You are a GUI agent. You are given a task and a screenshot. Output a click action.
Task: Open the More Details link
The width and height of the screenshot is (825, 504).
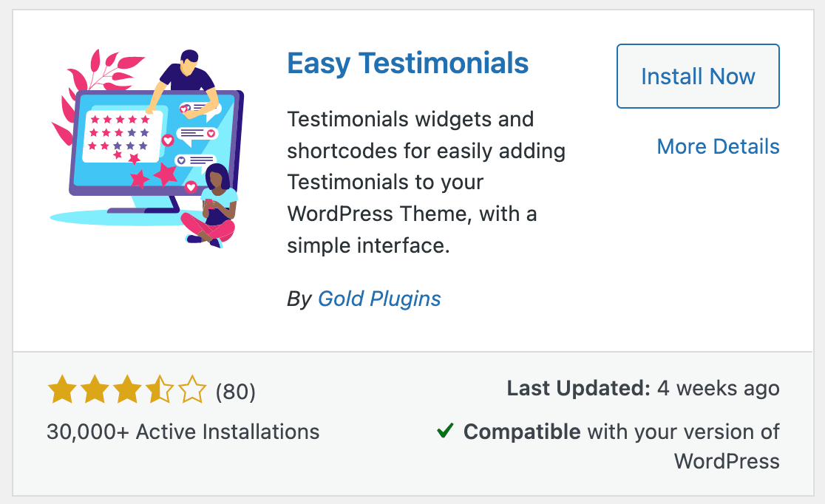point(718,146)
